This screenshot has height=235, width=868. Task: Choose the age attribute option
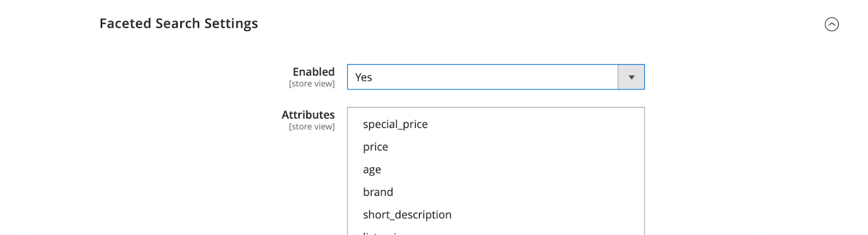click(x=372, y=170)
